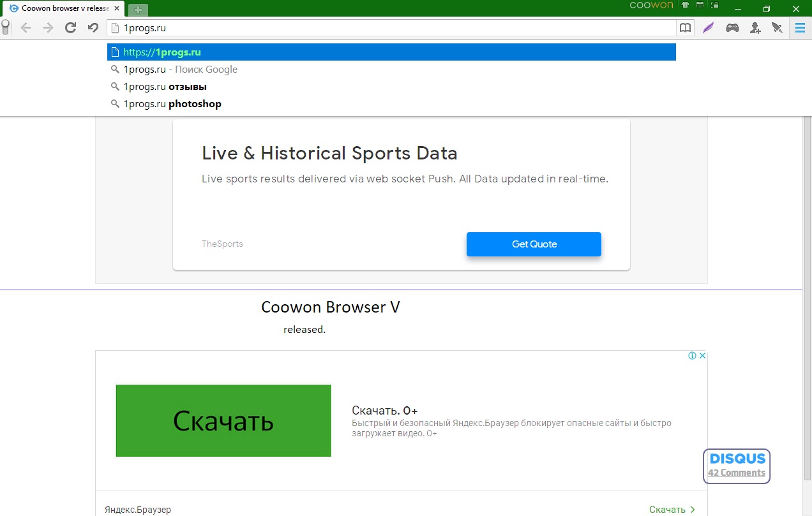Click the undo closed tab arrow icon

[93, 27]
